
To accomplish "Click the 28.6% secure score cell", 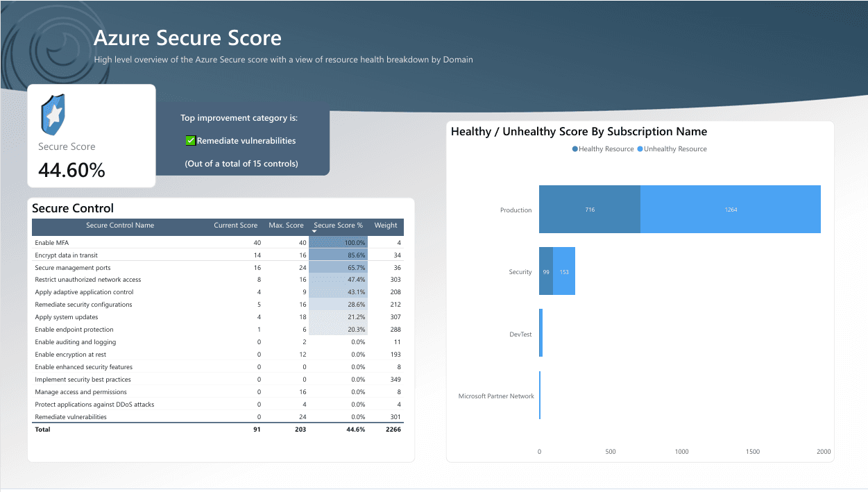I will click(x=338, y=305).
